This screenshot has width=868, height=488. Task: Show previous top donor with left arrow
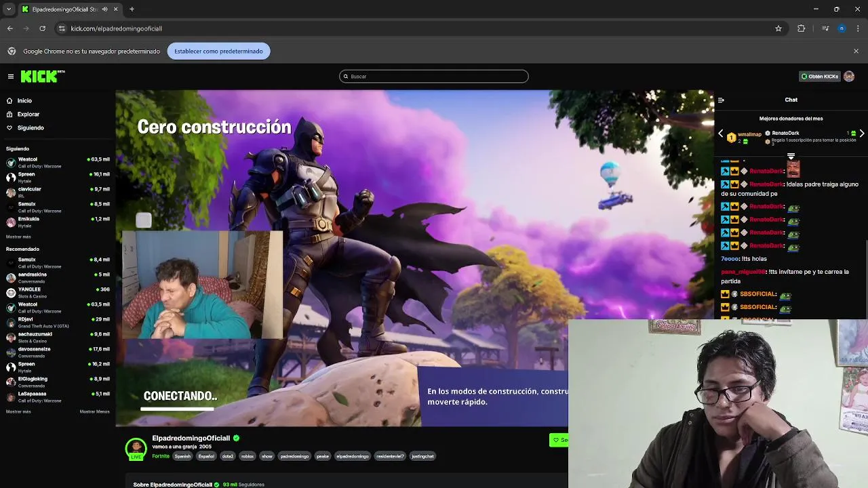tap(721, 134)
